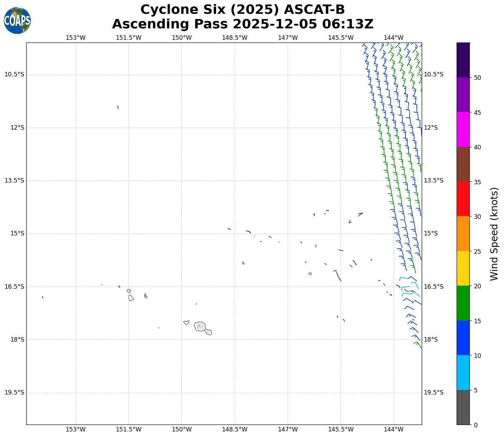Pick the brown 35-40 knots colorbar segment
The image size is (504, 437).
463,164
